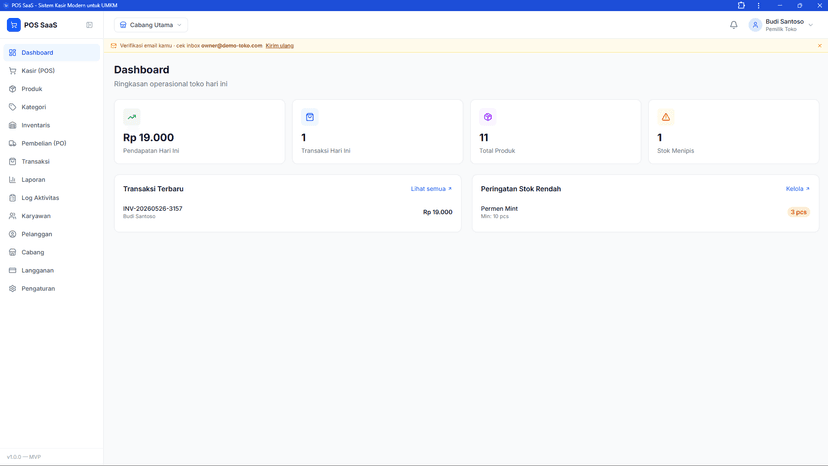This screenshot has height=466, width=828.
Task: Click the Transaksi Hari Ini label
Action: click(326, 151)
